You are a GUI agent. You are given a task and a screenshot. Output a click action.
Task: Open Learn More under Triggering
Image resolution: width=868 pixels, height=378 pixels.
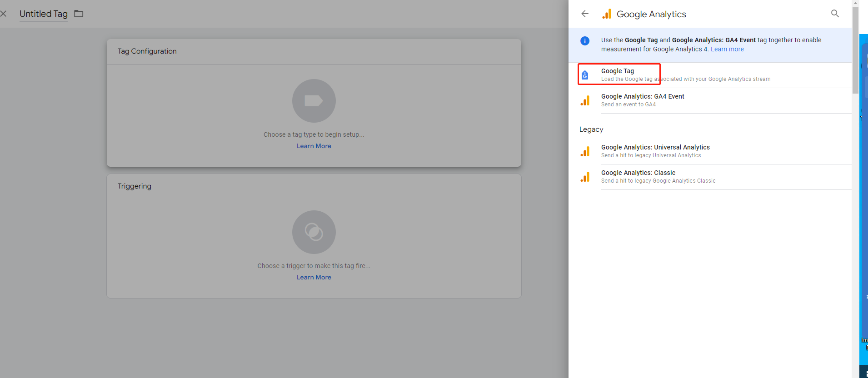click(314, 277)
